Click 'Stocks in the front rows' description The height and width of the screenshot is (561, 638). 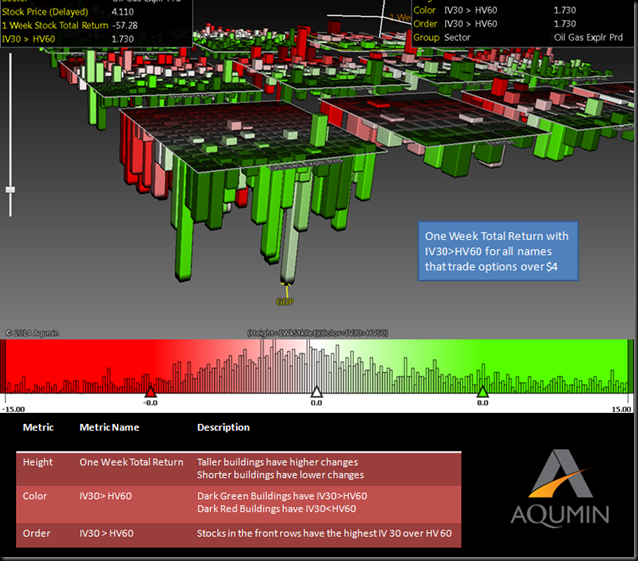click(324, 533)
